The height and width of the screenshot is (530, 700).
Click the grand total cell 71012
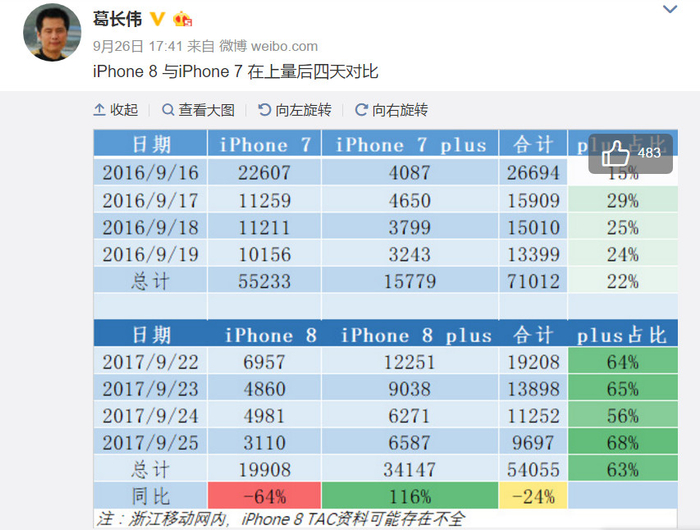pos(533,281)
